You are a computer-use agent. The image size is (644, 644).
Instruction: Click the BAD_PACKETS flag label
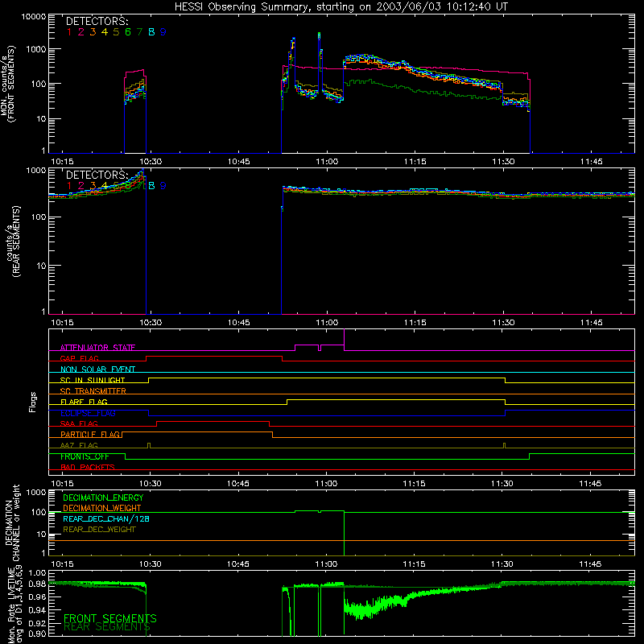(88, 467)
